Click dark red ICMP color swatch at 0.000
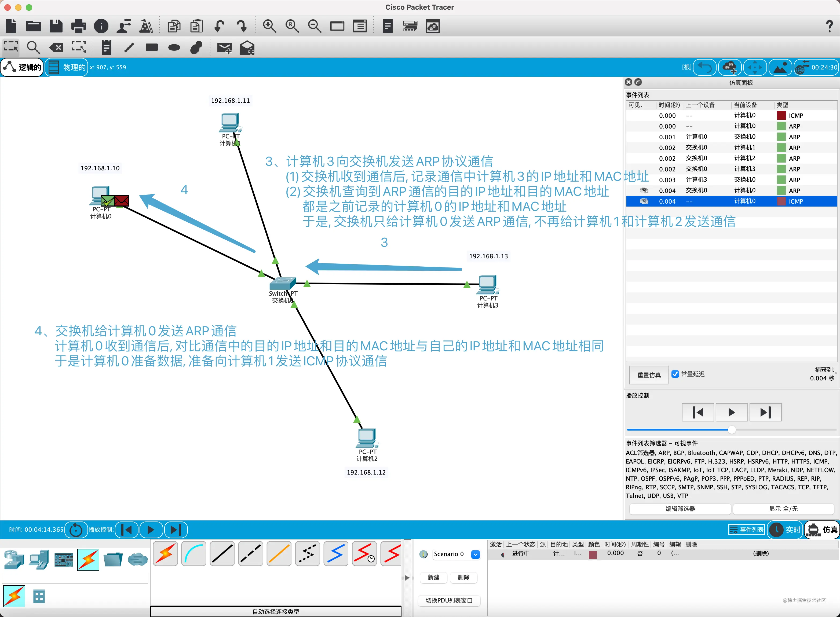This screenshot has height=617, width=840. tap(781, 115)
